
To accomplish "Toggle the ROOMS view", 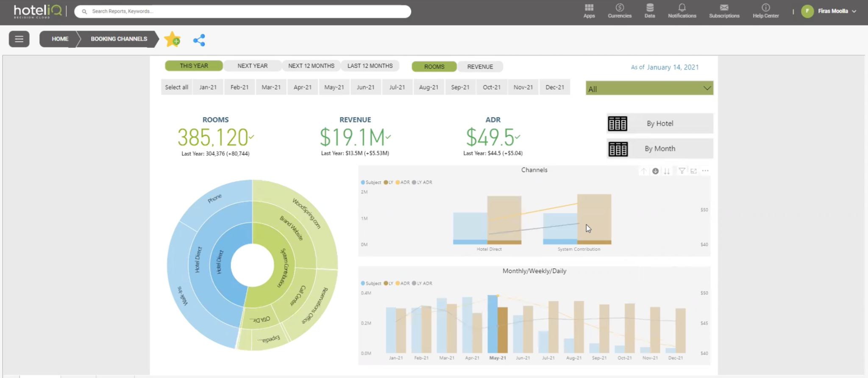I will click(x=434, y=66).
